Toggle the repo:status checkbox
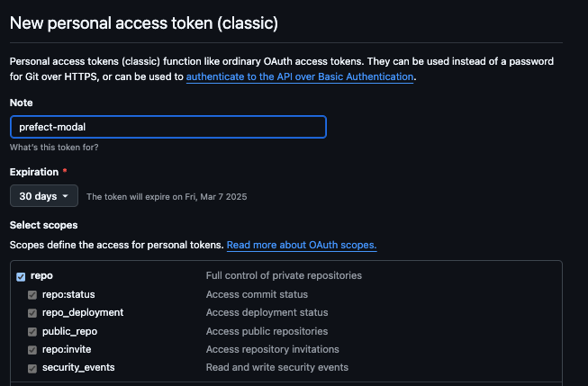 pos(32,295)
